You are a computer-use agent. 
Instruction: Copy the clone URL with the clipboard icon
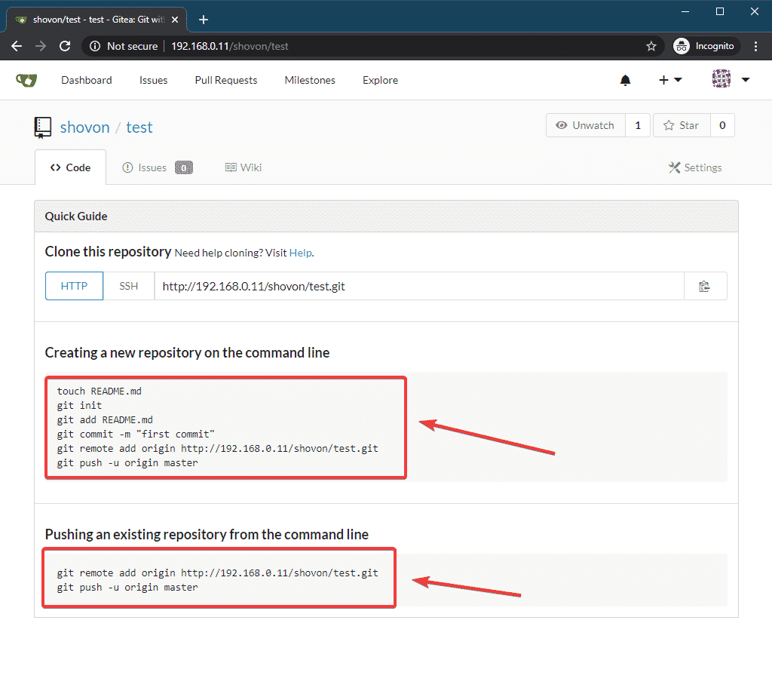coord(705,286)
